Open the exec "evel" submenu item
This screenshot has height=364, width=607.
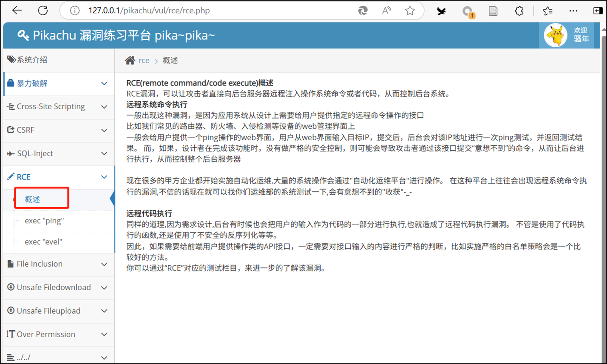point(43,242)
